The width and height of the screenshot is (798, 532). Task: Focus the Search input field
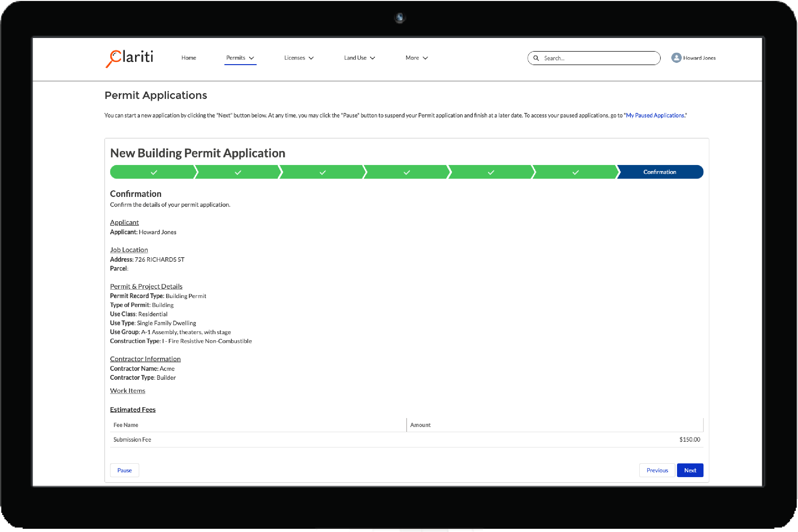point(594,58)
